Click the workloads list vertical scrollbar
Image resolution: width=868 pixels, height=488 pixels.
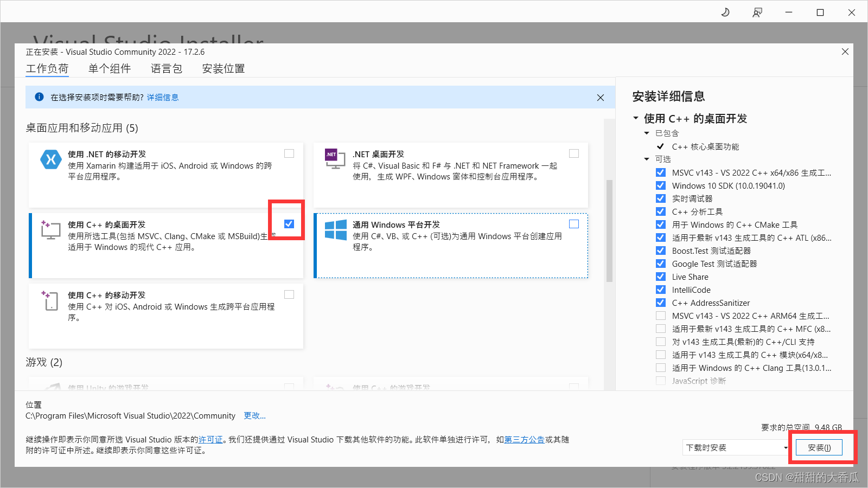click(609, 230)
